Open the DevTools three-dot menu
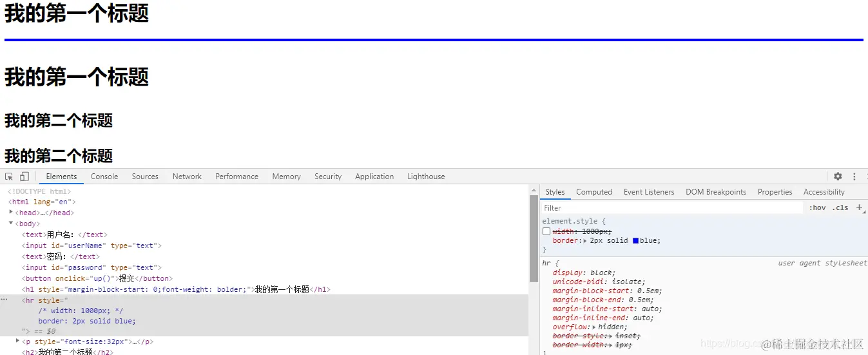 click(854, 177)
